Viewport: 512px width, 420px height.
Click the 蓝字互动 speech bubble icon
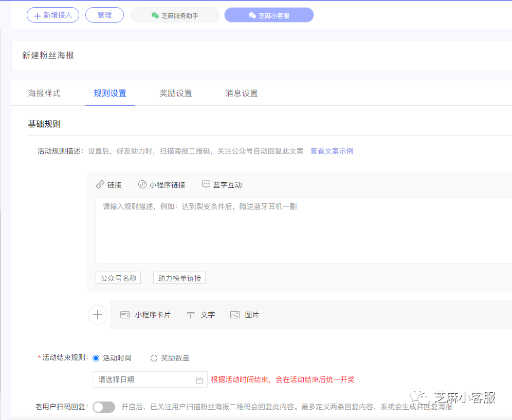[x=206, y=184]
